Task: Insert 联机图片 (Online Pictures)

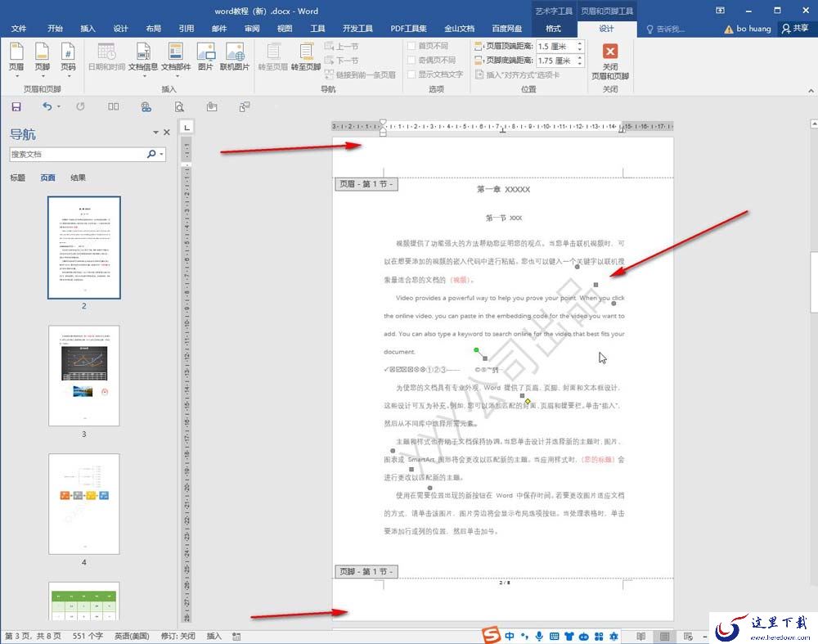Action: [x=235, y=57]
